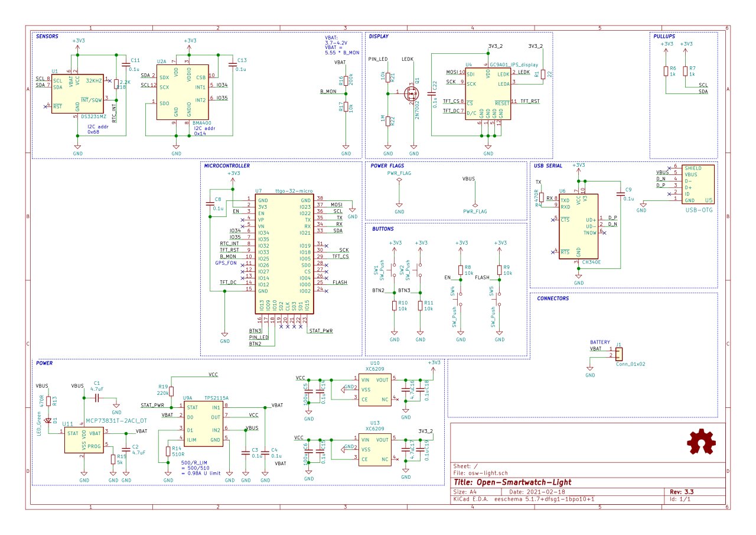Select resistor R14 510R

(168, 452)
